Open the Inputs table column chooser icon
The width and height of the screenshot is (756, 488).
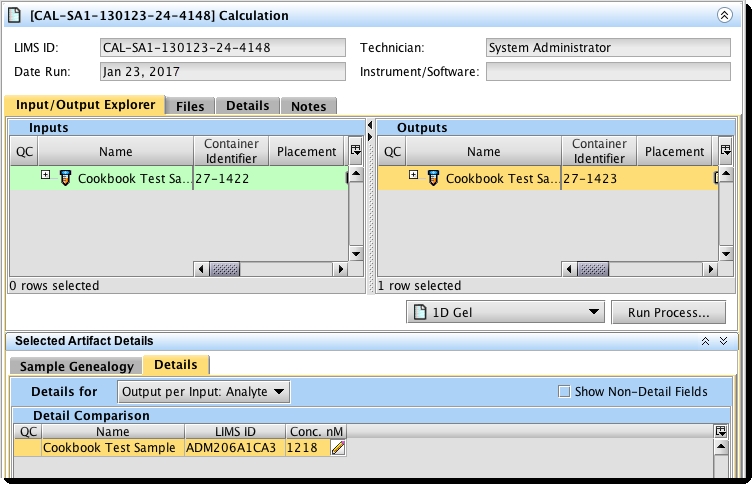pyautogui.click(x=354, y=151)
